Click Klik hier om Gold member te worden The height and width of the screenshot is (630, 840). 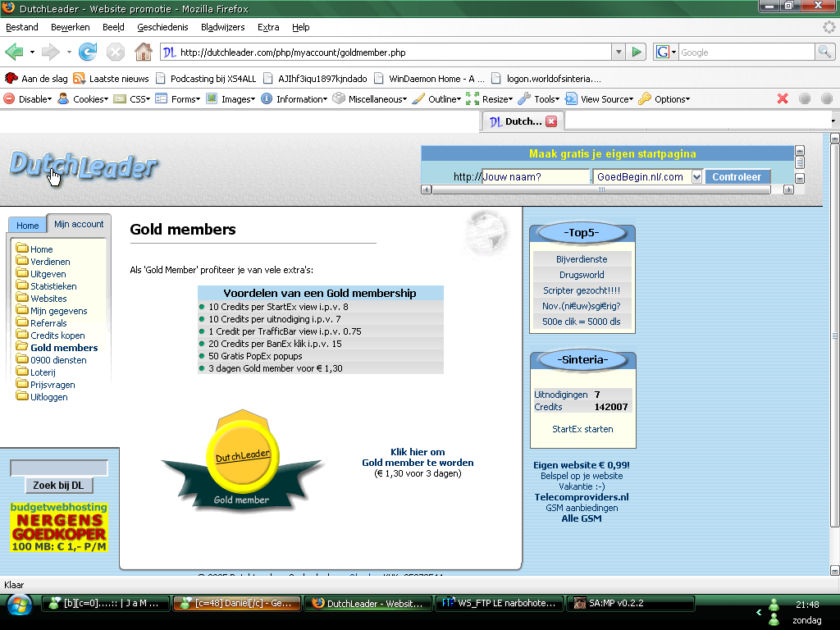[418, 457]
